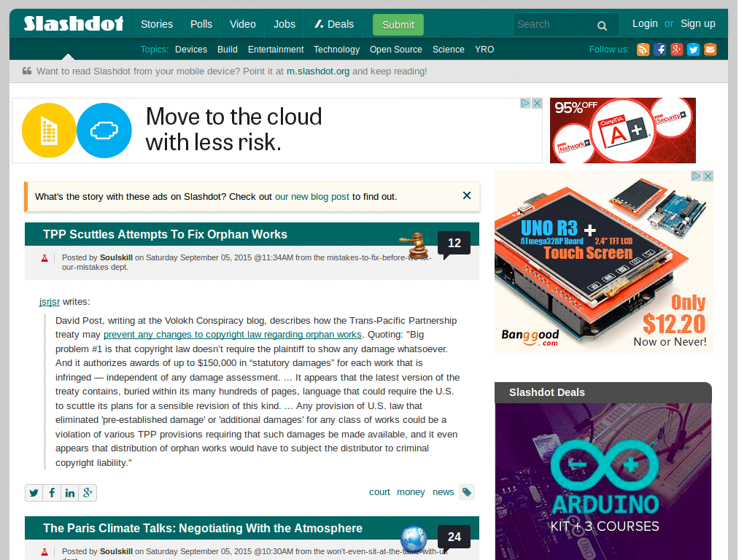Open the Jobs section
The width and height of the screenshot is (747, 560).
(285, 24)
